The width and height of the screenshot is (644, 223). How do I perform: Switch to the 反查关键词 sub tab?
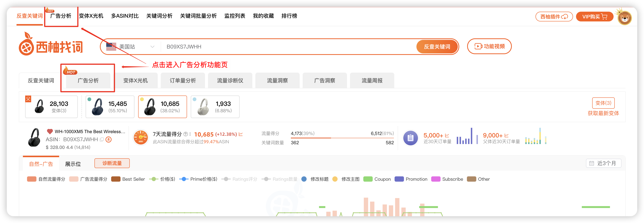point(41,81)
